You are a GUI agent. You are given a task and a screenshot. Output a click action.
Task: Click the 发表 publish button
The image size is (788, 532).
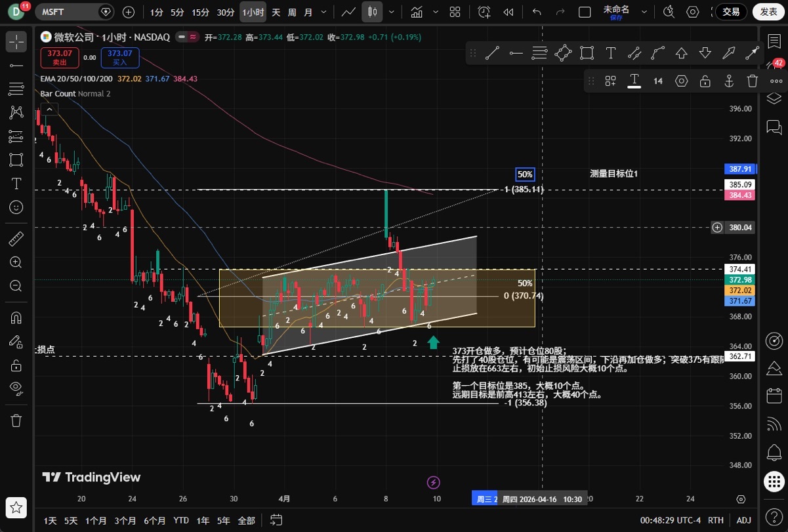tap(768, 12)
